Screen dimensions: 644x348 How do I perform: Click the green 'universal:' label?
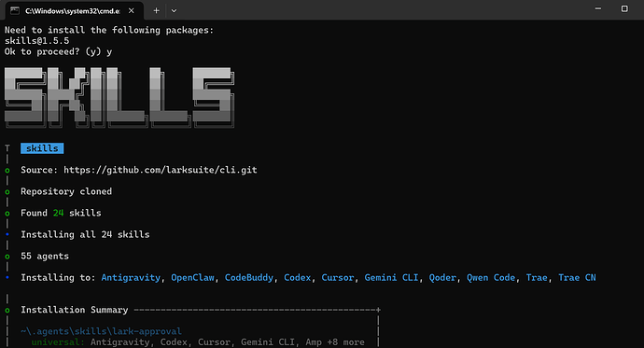pyautogui.click(x=58, y=342)
